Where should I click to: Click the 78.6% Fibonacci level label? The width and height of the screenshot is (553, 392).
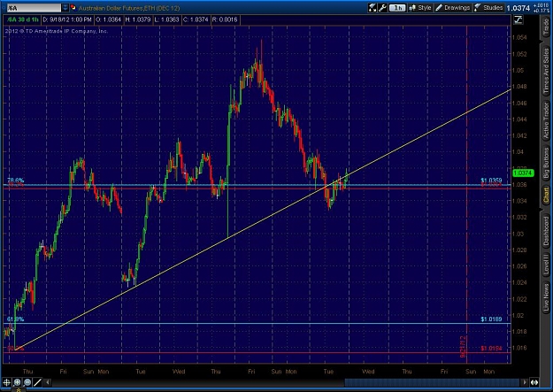pos(16,181)
